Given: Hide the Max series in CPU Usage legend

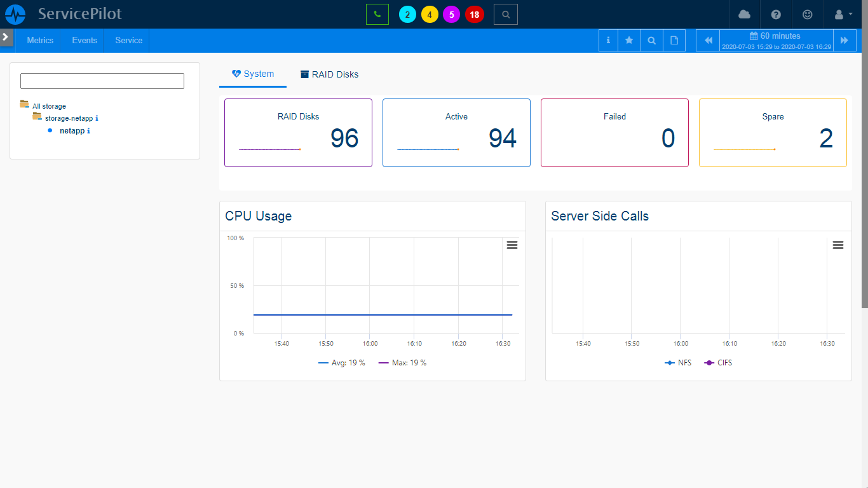Looking at the screenshot, I should tap(402, 363).
